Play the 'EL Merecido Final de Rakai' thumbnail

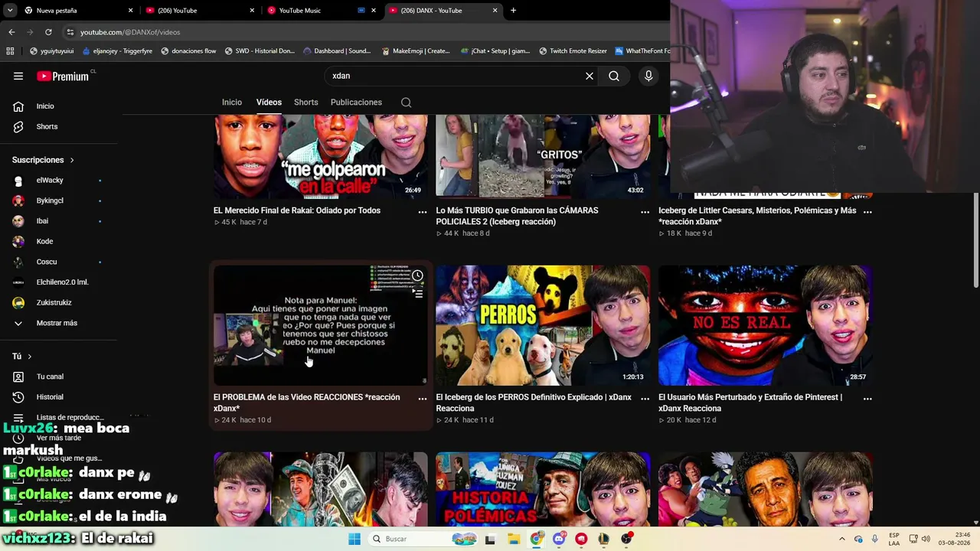point(321,157)
